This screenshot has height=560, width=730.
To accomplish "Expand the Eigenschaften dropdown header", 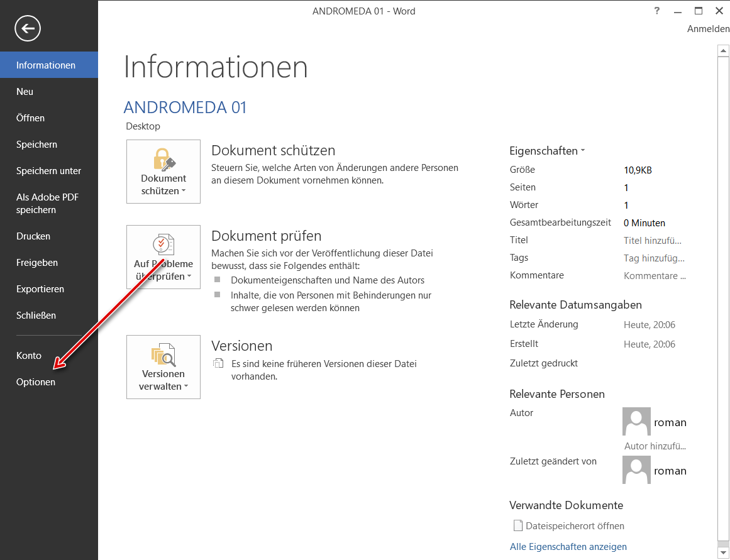I will click(x=547, y=151).
